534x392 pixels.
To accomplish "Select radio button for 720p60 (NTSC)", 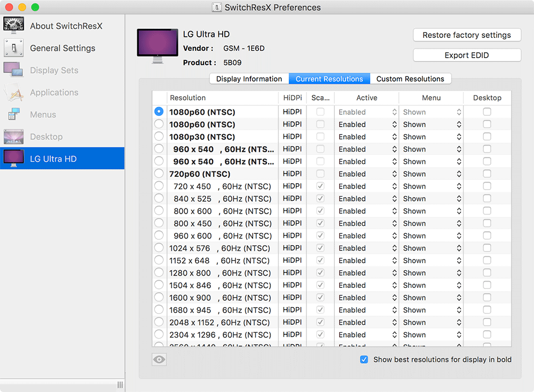I will pyautogui.click(x=159, y=174).
